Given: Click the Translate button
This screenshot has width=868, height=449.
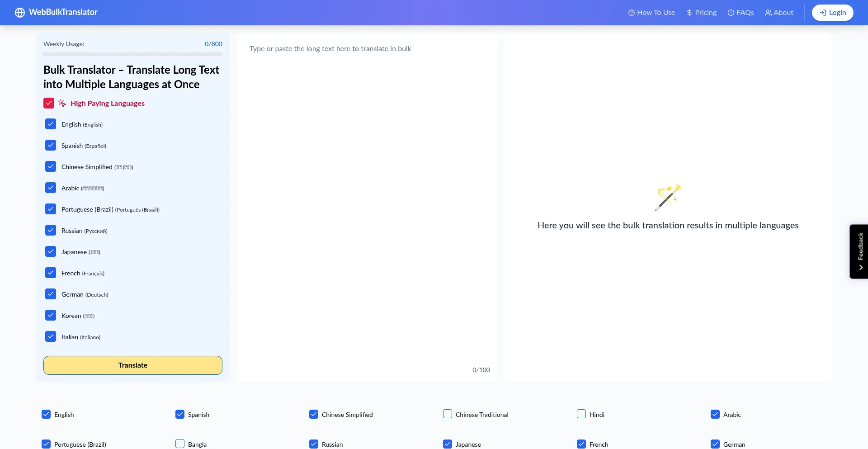Looking at the screenshot, I should 132,365.
